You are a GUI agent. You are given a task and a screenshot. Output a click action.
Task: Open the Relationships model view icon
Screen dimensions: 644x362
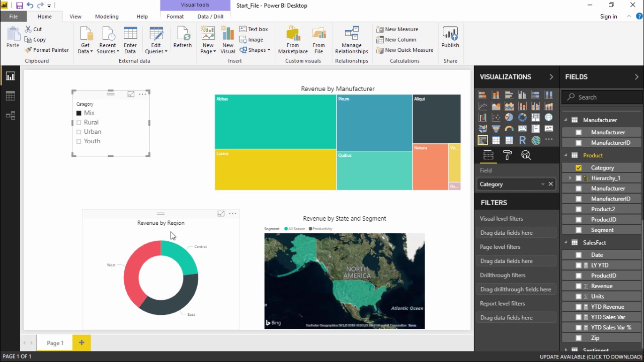(10, 116)
